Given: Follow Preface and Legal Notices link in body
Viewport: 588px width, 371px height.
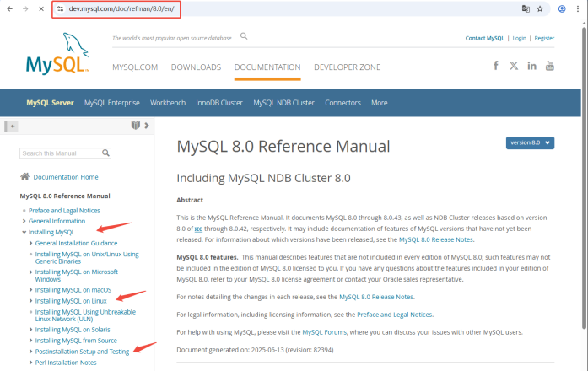Looking at the screenshot, I should pos(394,315).
